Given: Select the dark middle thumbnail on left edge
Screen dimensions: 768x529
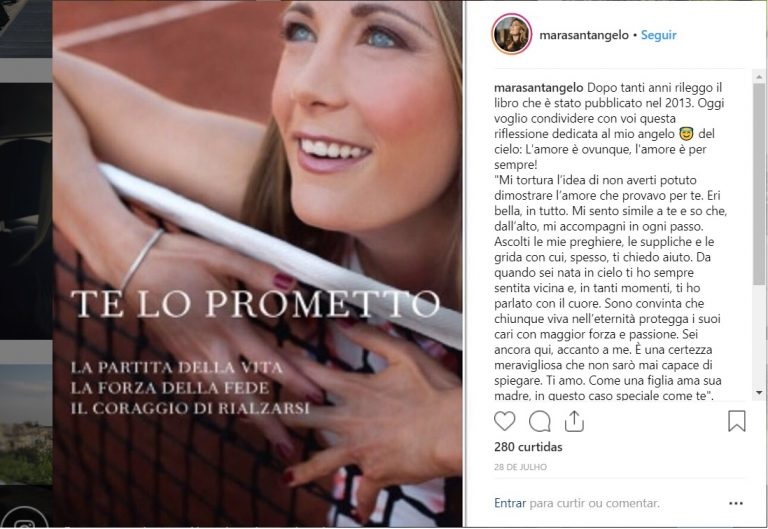Looking at the screenshot, I should [26, 212].
